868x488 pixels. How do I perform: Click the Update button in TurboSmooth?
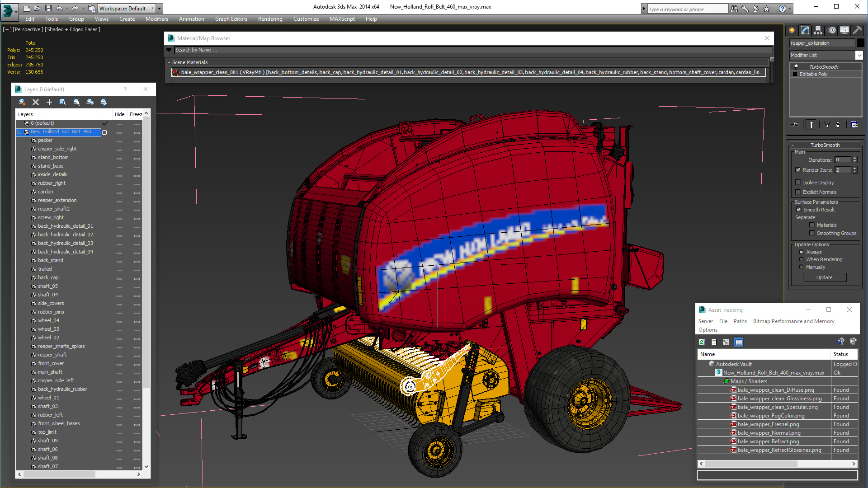click(x=825, y=277)
